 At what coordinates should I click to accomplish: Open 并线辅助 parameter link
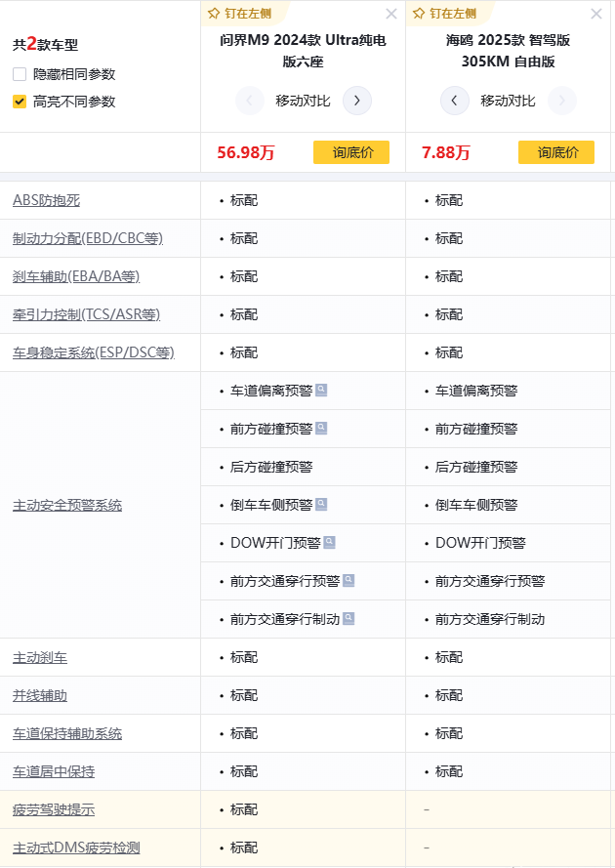tap(40, 695)
